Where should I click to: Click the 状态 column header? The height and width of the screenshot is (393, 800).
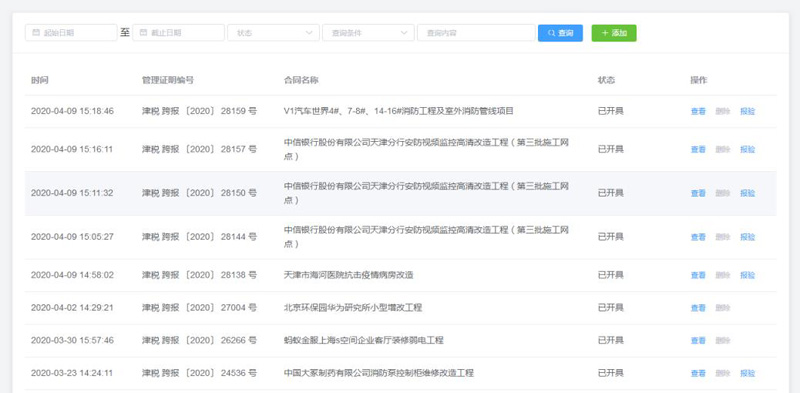[x=606, y=80]
